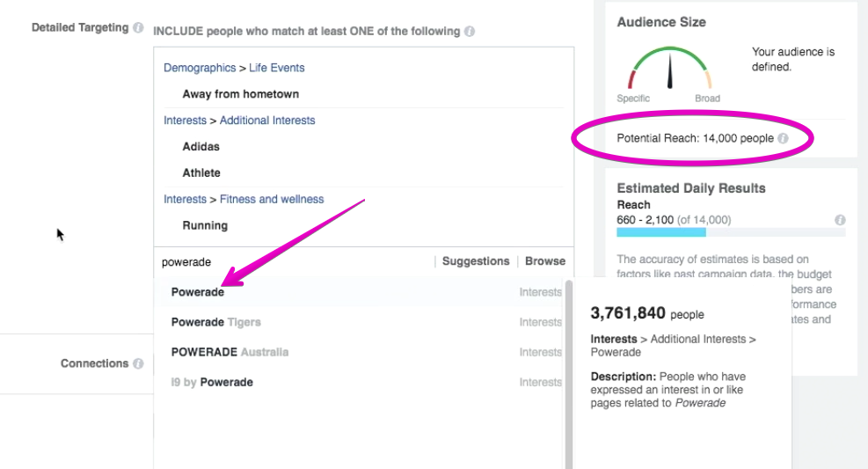Open the Demographics category link
Screen dimensions: 868x469
200,68
